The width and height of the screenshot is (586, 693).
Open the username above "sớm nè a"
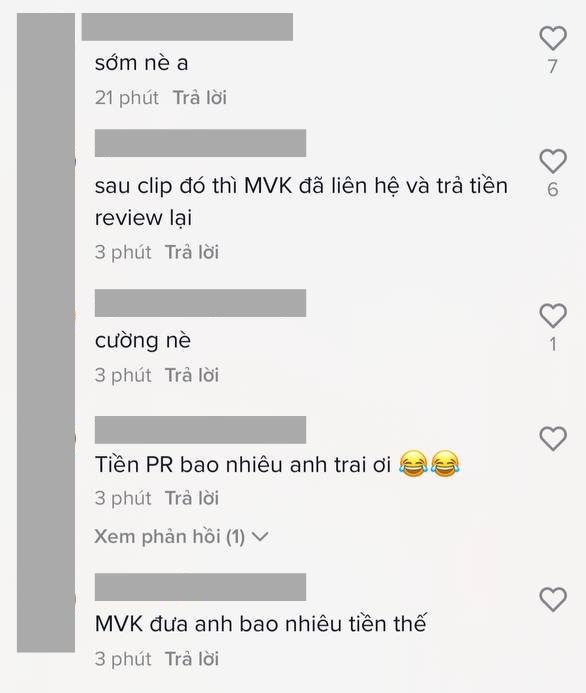click(x=187, y=27)
